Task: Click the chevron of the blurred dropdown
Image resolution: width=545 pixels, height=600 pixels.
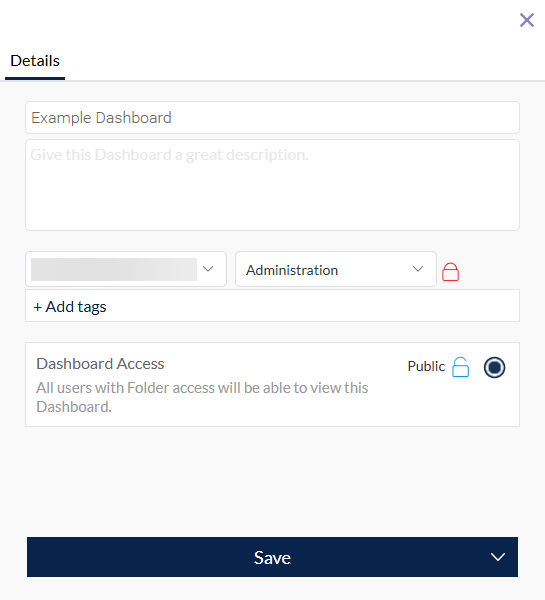Action: point(208,269)
